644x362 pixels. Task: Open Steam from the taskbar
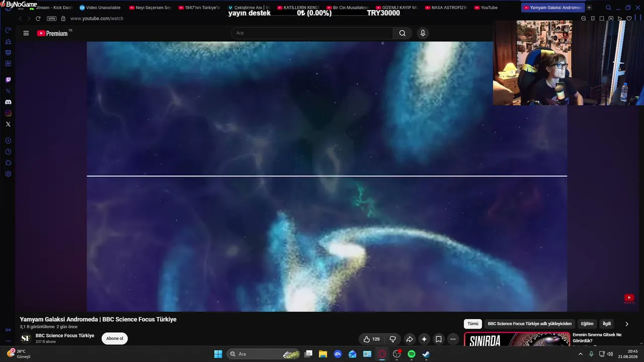(x=426, y=354)
